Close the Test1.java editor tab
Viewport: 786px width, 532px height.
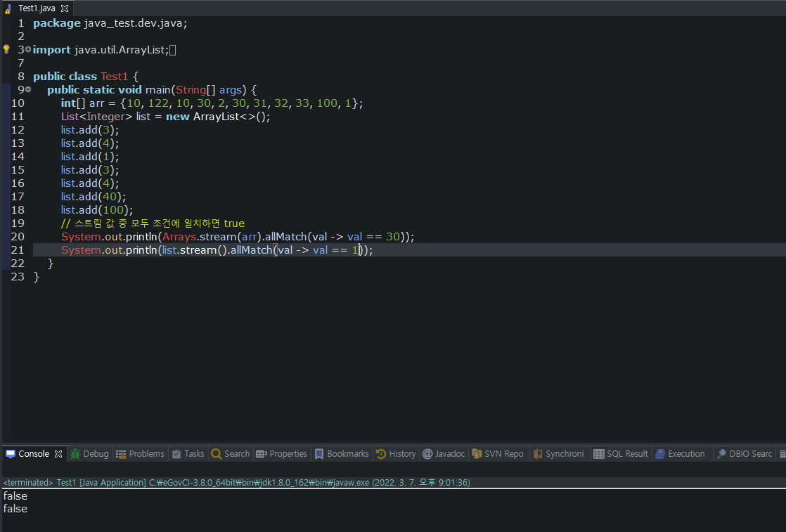click(x=65, y=8)
